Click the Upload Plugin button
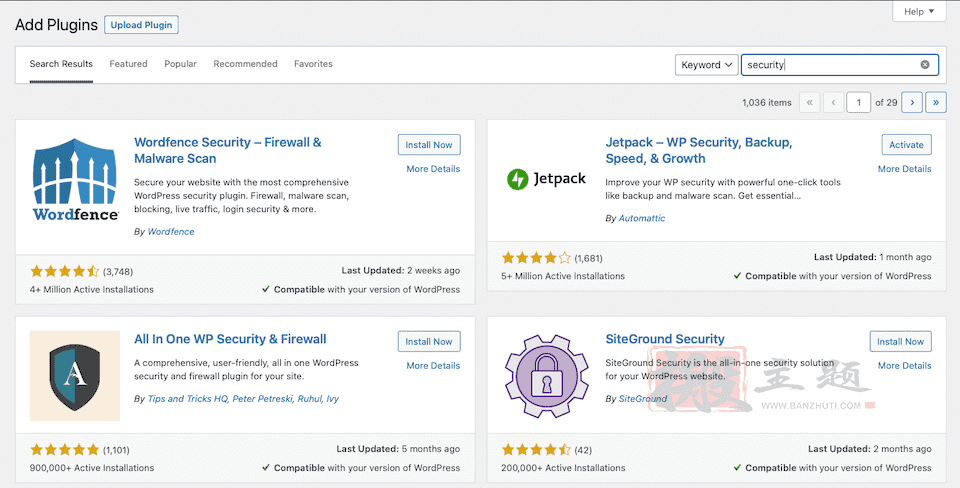Viewport: 960px width, 488px height. [x=141, y=25]
